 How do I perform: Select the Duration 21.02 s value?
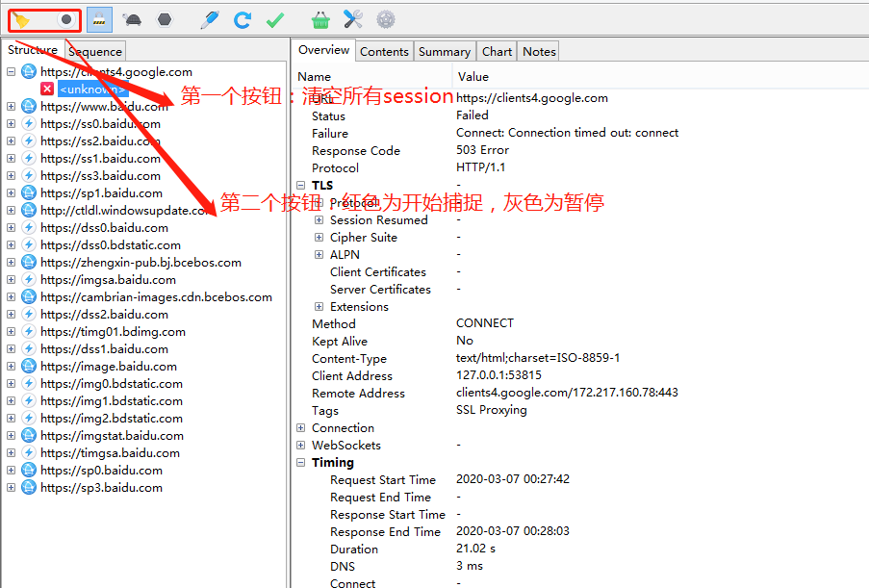tap(475, 549)
